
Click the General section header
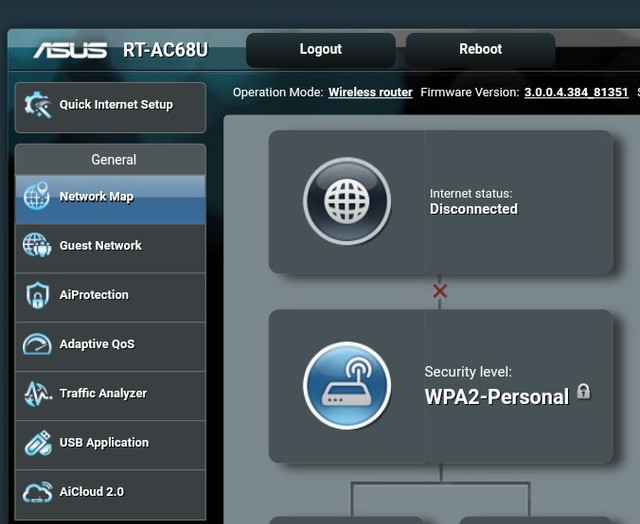pyautogui.click(x=110, y=160)
